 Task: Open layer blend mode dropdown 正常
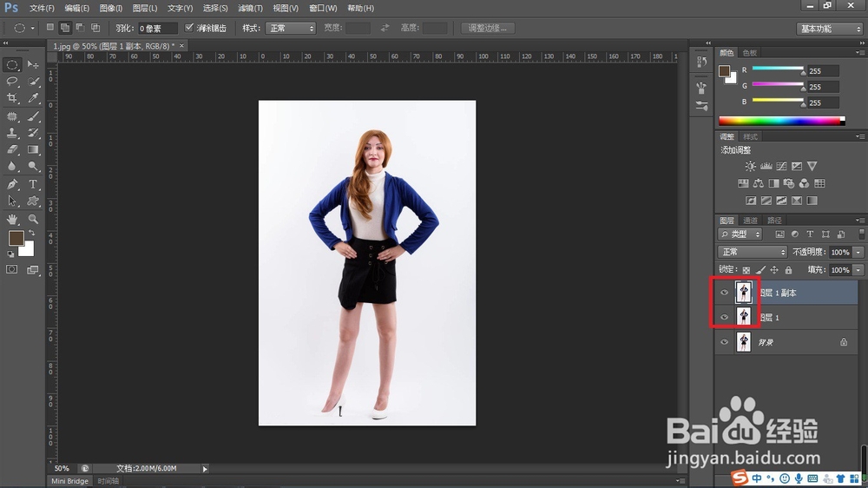[x=753, y=252]
